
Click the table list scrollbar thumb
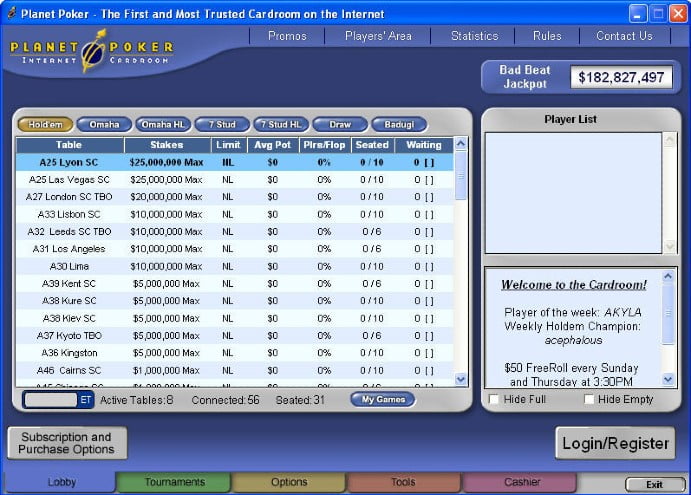click(461, 175)
